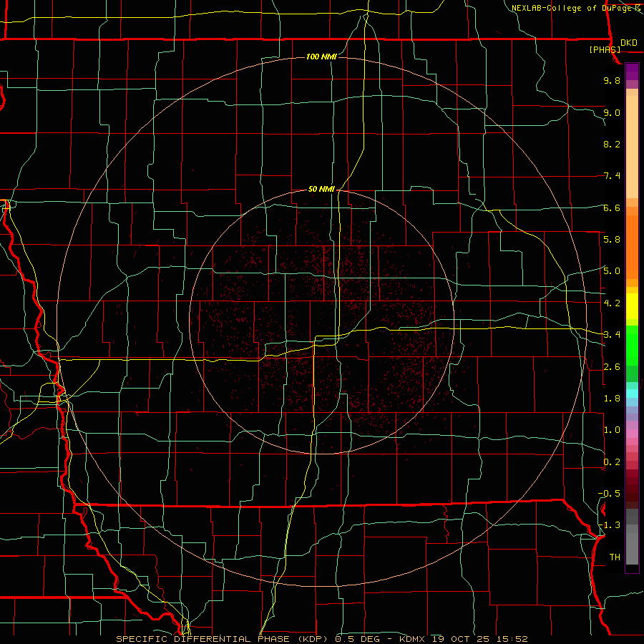Click the 5.8 value on the color scale
Viewport: 644px width, 644px height.
(x=612, y=239)
